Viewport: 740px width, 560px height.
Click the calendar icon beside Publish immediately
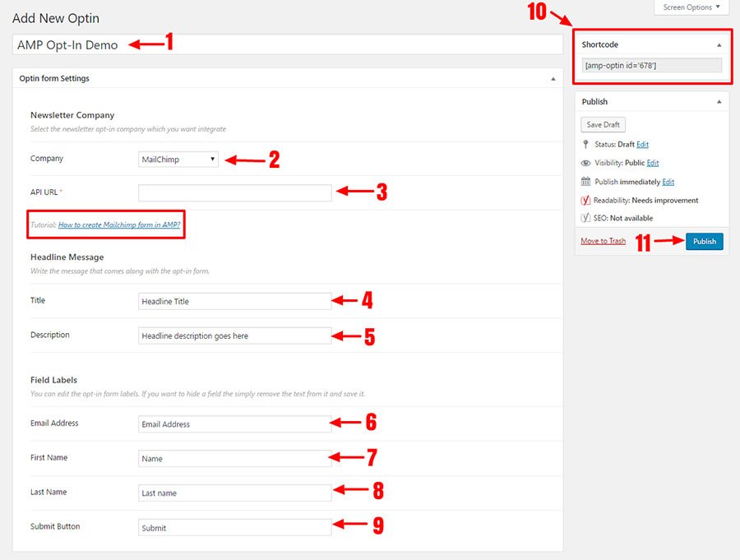[x=585, y=182]
